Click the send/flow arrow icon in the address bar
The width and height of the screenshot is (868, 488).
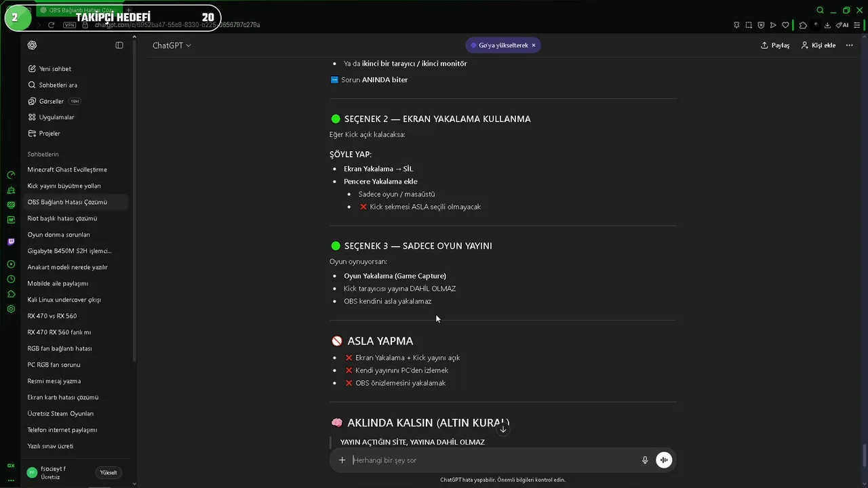click(x=773, y=25)
